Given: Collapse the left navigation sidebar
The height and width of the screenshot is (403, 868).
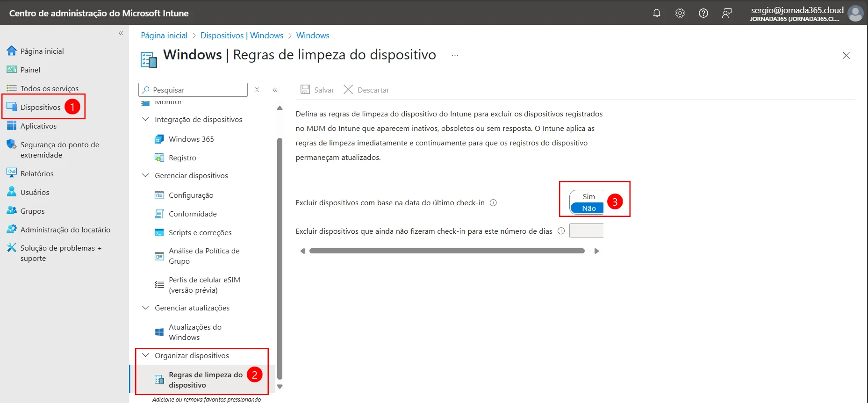Looking at the screenshot, I should click(x=121, y=33).
